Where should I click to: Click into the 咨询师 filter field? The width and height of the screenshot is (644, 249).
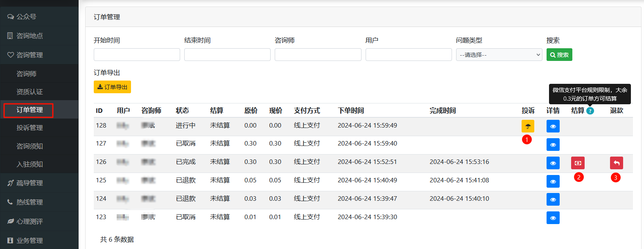tap(318, 55)
